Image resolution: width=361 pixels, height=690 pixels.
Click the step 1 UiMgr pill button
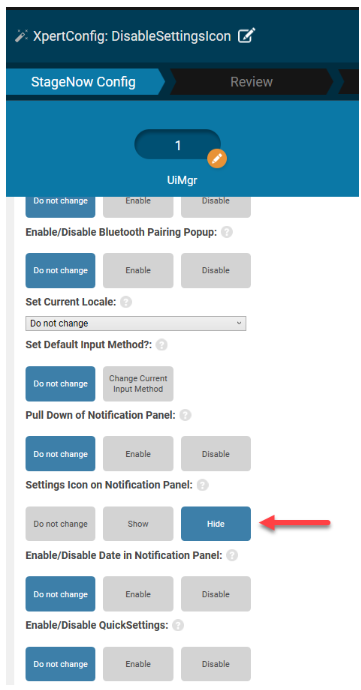177,145
